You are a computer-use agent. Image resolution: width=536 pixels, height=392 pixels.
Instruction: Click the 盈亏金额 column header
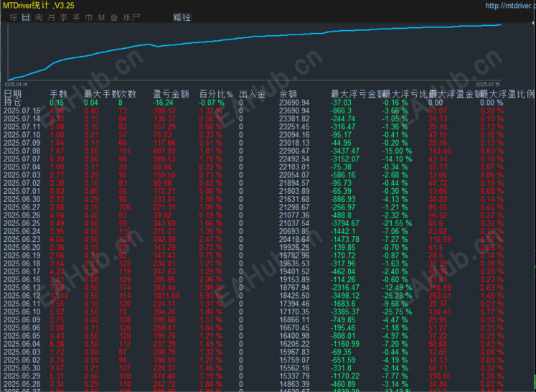[x=171, y=94]
